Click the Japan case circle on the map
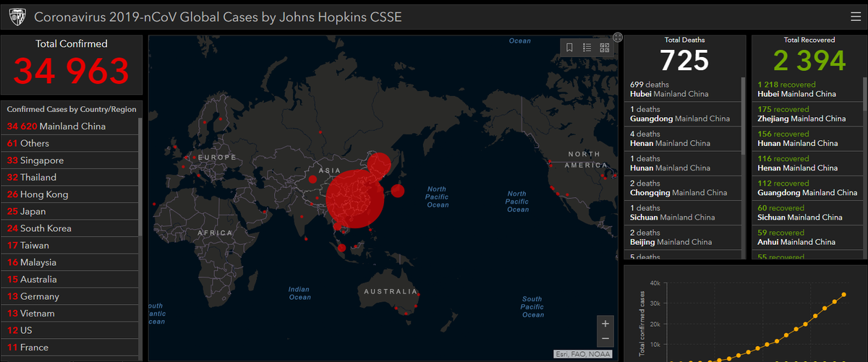 (x=397, y=191)
